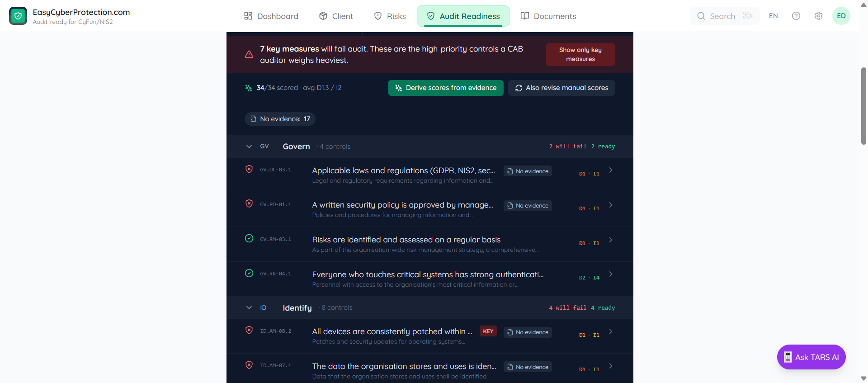Screen dimensions: 868x383
Task: Expand the GV.RM-03.1 row arrow
Action: pyautogui.click(x=611, y=240)
